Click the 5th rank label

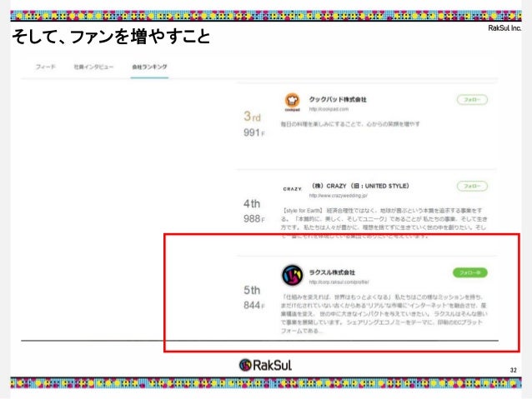tap(252, 290)
